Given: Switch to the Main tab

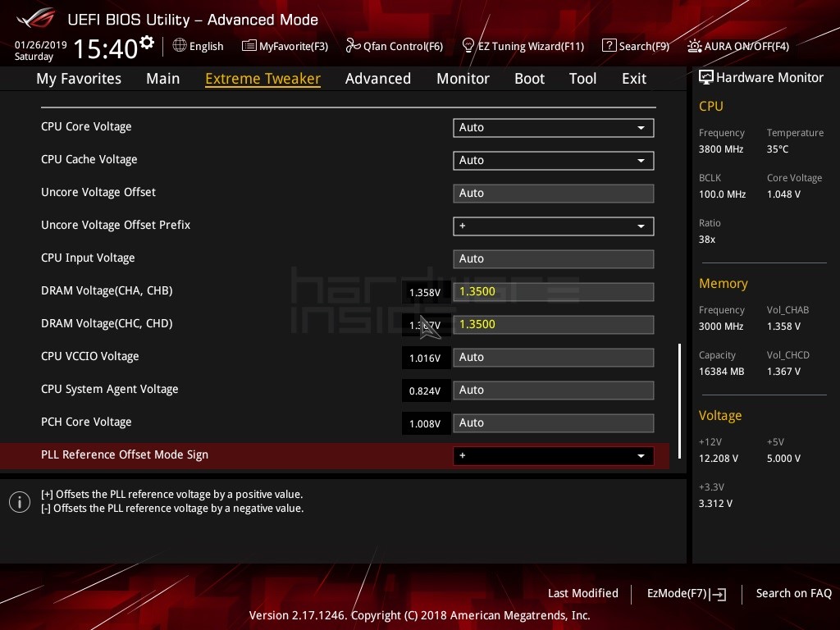Looking at the screenshot, I should point(163,79).
